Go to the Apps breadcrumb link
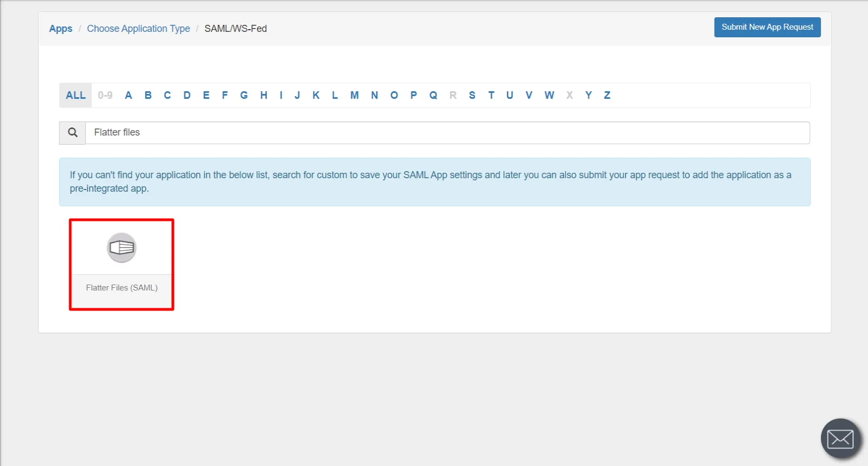The height and width of the screenshot is (466, 868). (60, 29)
